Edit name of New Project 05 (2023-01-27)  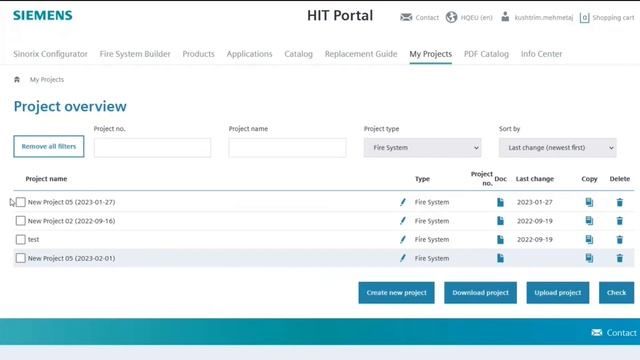[x=403, y=202]
